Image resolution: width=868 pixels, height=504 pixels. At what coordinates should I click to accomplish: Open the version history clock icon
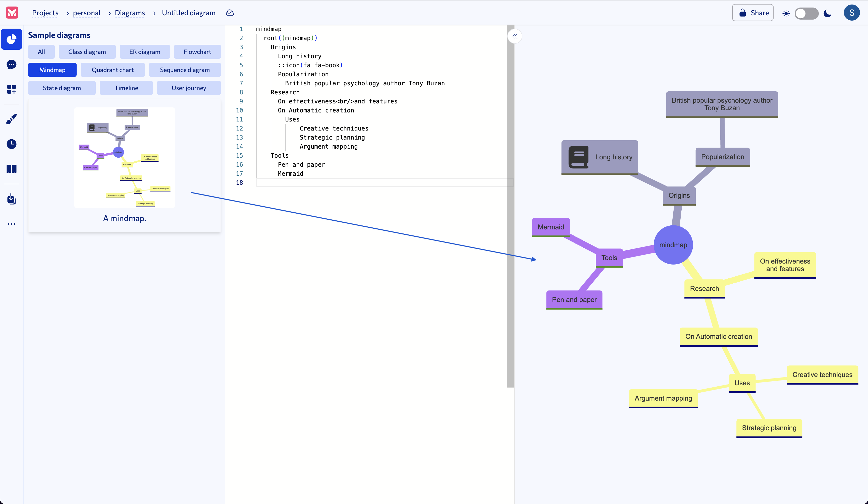(11, 144)
